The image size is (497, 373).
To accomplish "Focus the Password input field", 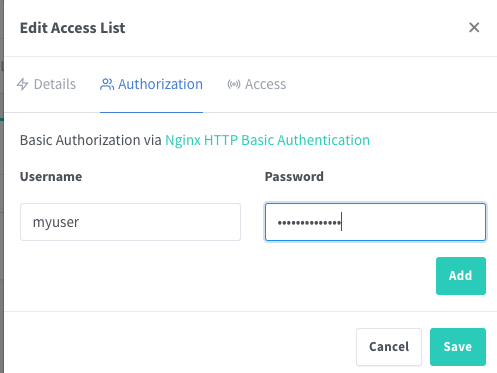I will point(375,222).
